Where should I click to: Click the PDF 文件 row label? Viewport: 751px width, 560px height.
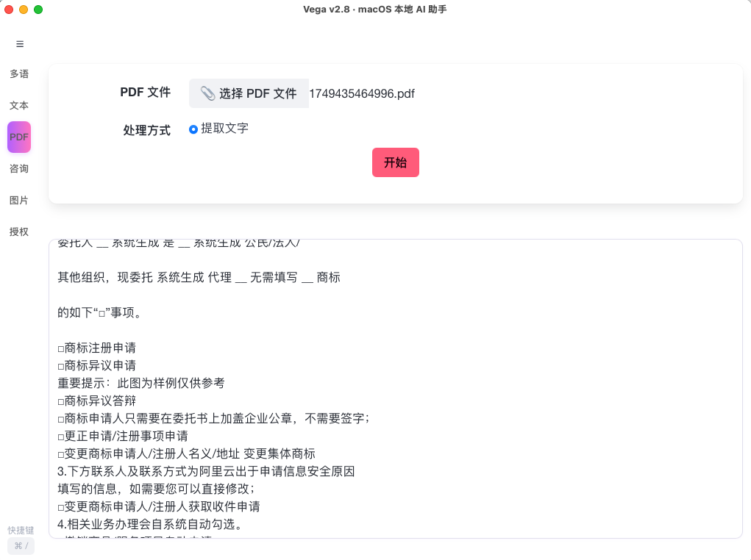145,93
